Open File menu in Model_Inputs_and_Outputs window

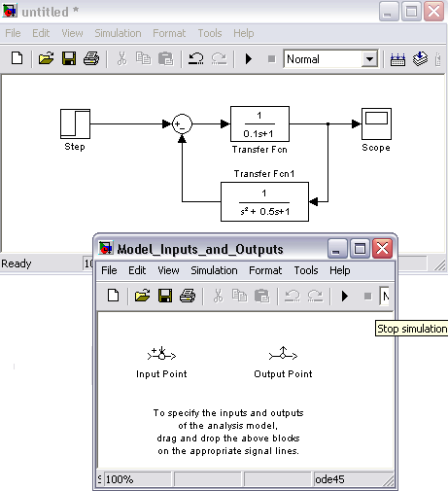click(x=109, y=270)
